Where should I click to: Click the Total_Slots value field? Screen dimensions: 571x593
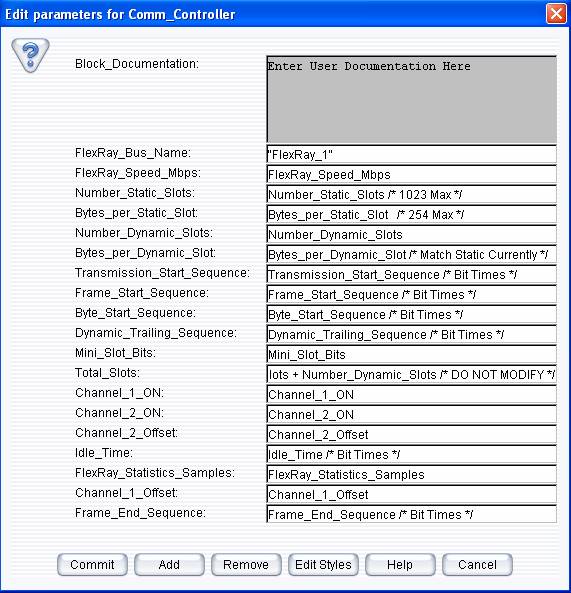(x=411, y=374)
